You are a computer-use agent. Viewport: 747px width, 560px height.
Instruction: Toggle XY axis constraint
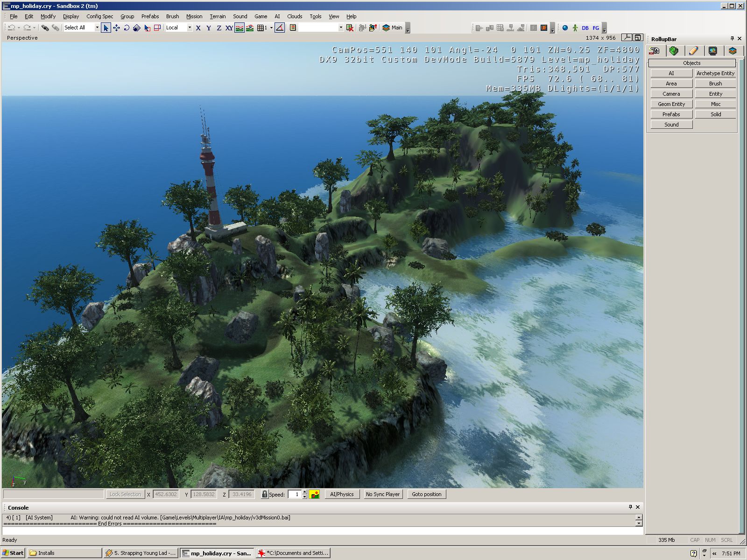click(229, 28)
